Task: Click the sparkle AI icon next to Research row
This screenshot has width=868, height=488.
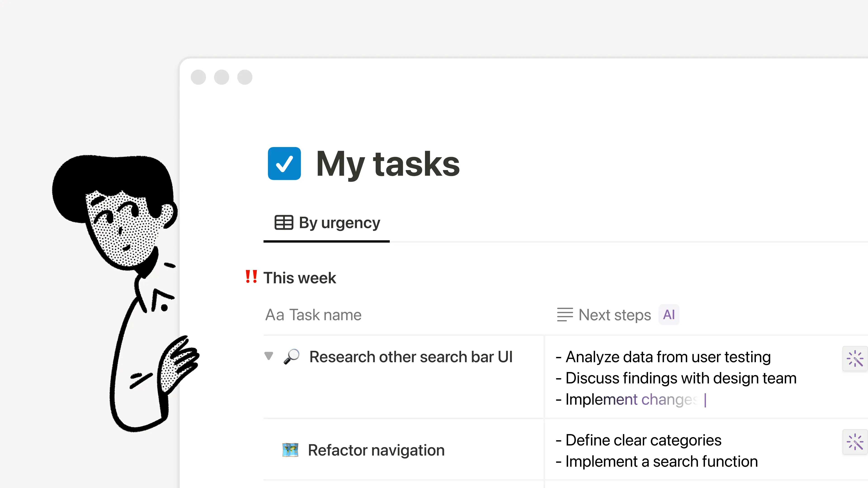Action: click(x=854, y=359)
